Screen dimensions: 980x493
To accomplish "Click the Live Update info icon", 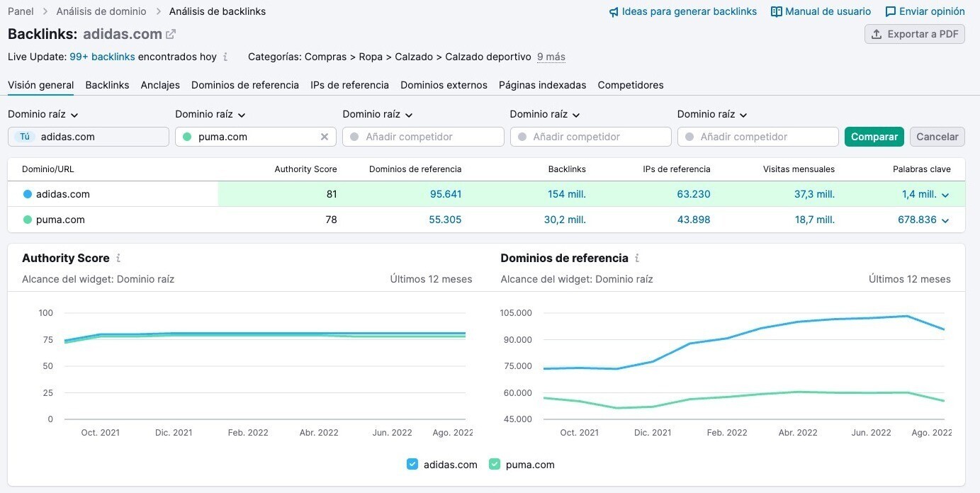I will coord(225,57).
